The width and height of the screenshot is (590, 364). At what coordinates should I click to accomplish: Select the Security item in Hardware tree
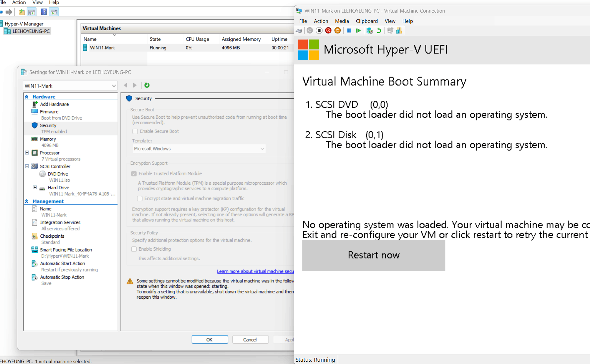click(48, 125)
